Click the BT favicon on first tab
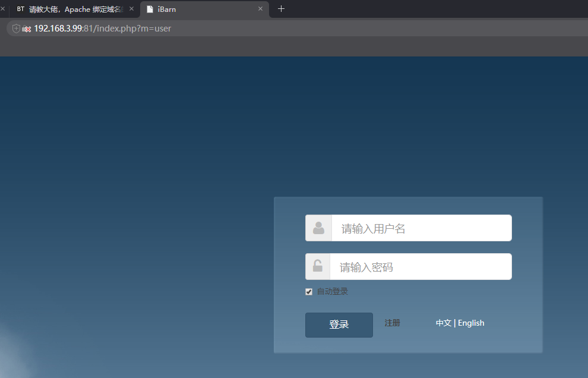Image resolution: width=588 pixels, height=378 pixels. coord(21,9)
